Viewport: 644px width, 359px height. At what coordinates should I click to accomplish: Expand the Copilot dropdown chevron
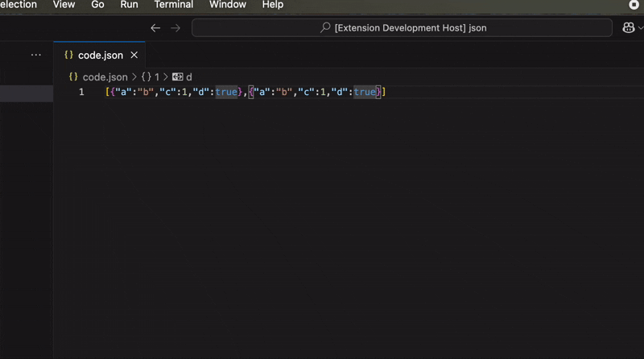[x=640, y=28]
